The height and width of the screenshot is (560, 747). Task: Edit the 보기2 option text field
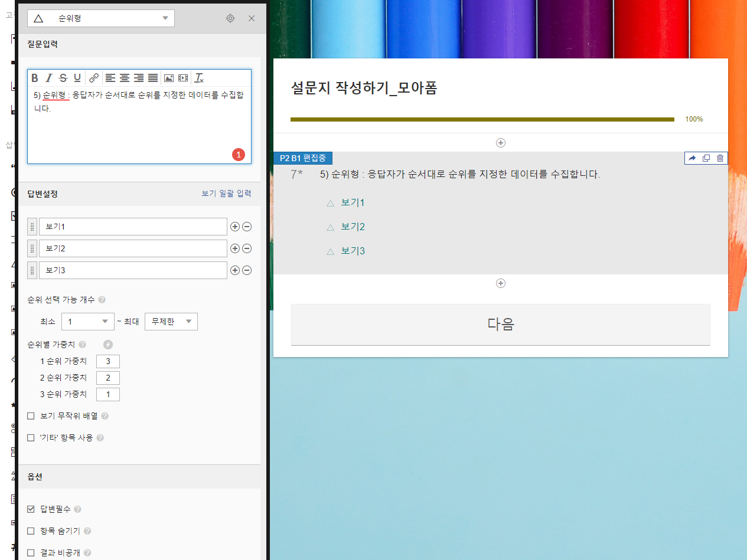[x=133, y=248]
